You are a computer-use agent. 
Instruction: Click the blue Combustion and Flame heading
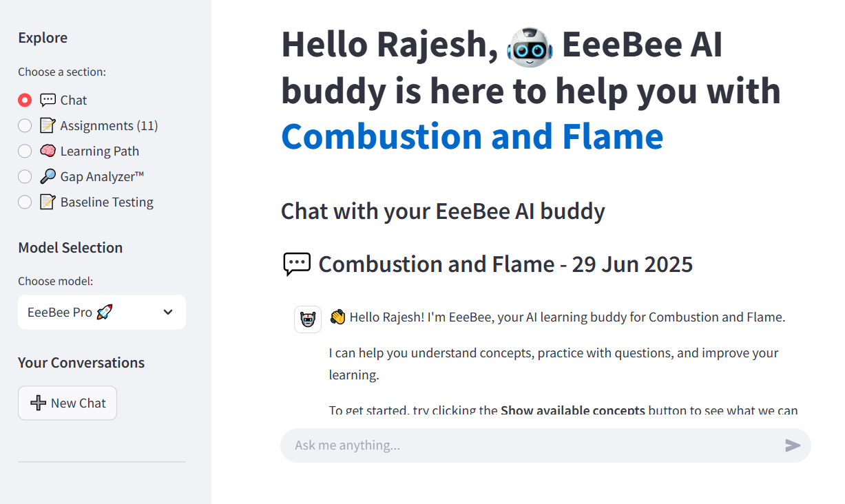click(471, 137)
